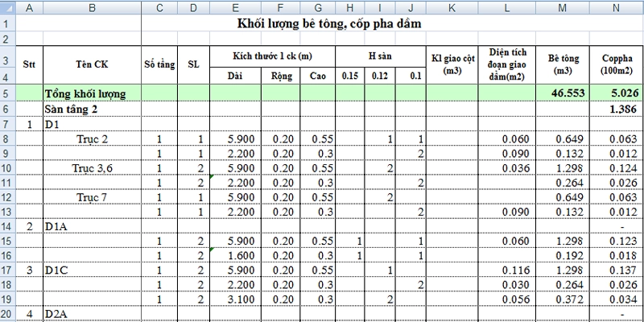This screenshot has height=322, width=644.
Task: Click total concrete value 46.553
Action: pos(563,94)
